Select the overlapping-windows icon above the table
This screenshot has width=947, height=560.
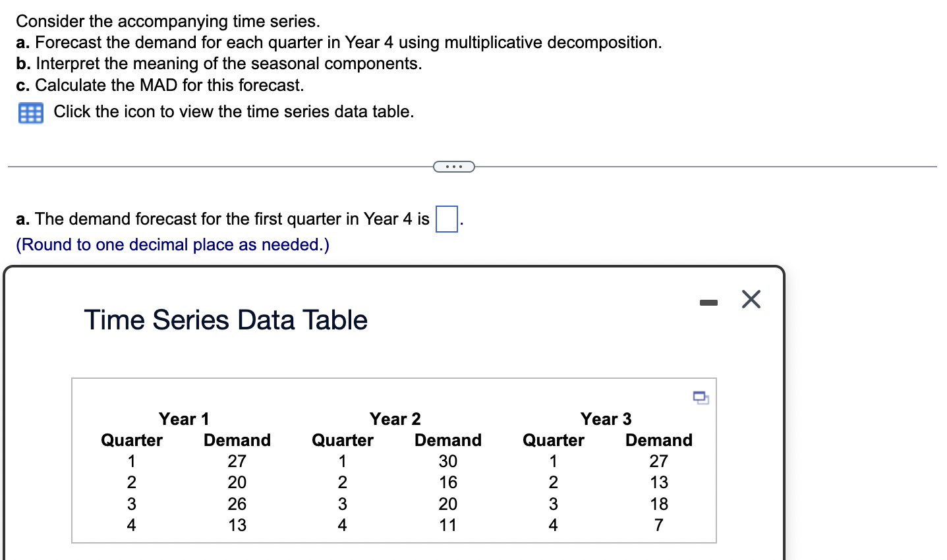(700, 397)
